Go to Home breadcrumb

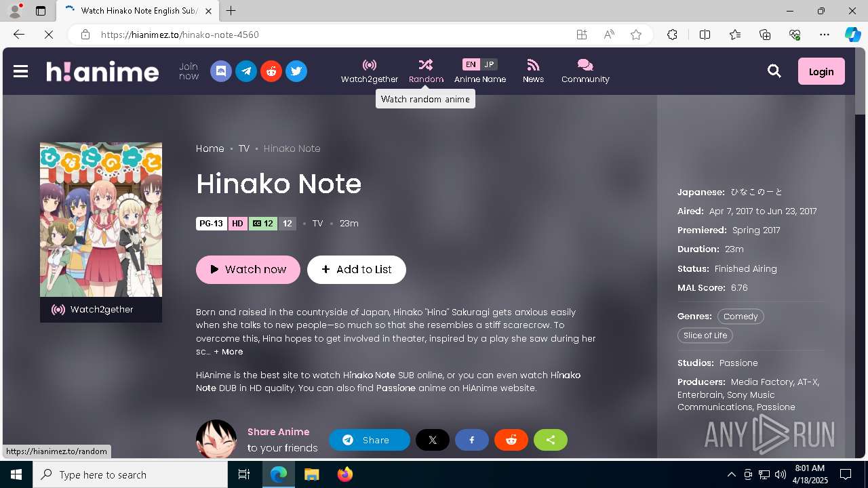210,148
